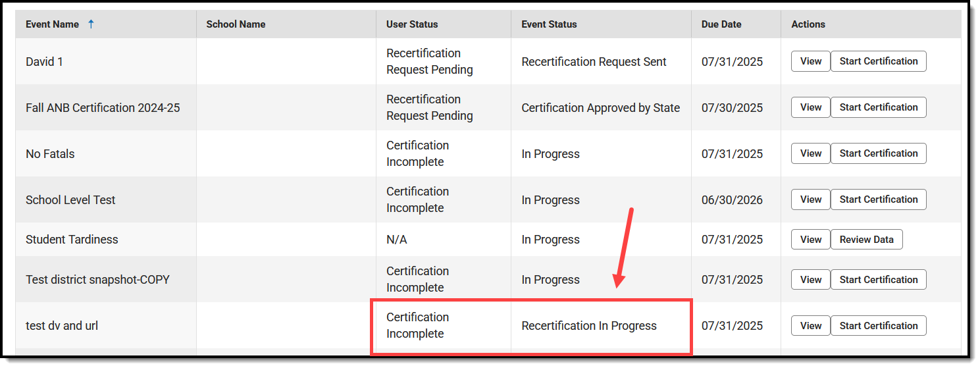The width and height of the screenshot is (980, 368).
Task: View the School Level Test event
Action: [x=811, y=199]
